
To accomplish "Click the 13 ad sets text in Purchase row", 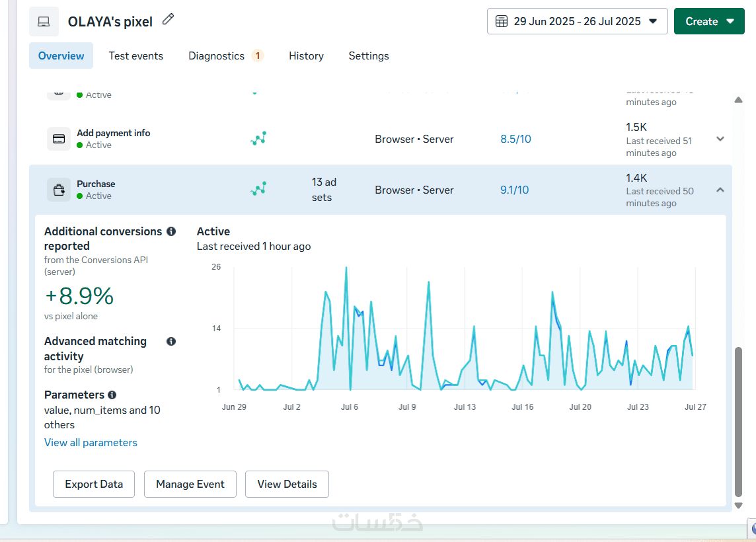I will 324,190.
